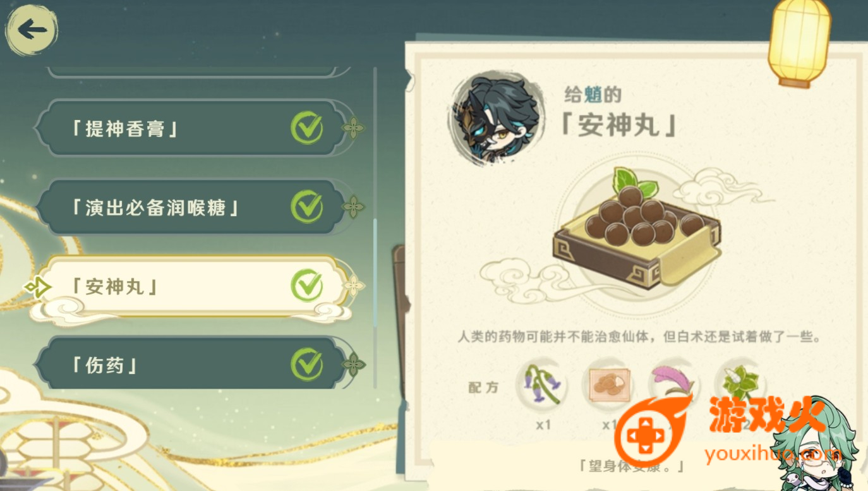Select the pink horsetail ingredient icon
Screen dimensions: 868x491
click(x=673, y=384)
